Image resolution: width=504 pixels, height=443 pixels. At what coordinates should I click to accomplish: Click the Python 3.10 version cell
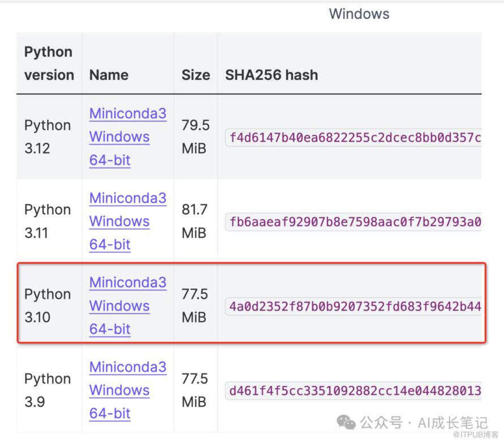coord(48,306)
